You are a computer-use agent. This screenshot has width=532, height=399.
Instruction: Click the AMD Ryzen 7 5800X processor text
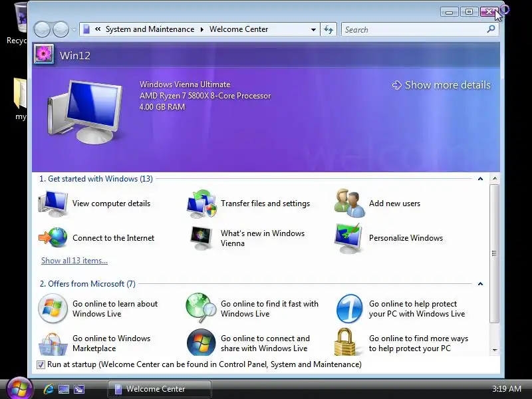[x=205, y=96]
